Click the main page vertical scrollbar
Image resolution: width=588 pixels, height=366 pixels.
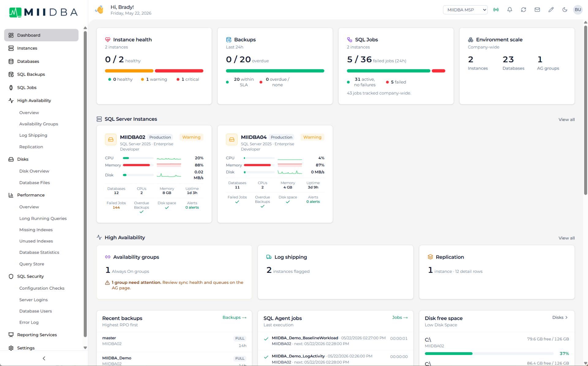[x=585, y=110]
